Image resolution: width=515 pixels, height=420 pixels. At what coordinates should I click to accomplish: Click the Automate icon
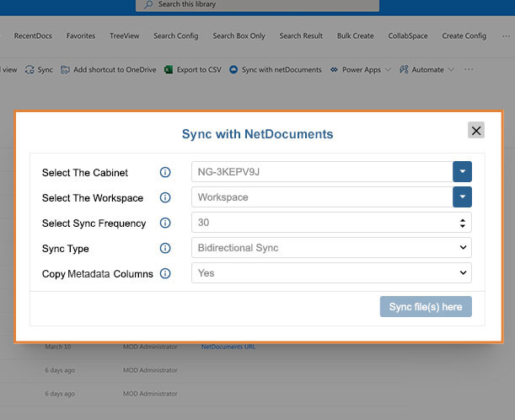pyautogui.click(x=404, y=70)
